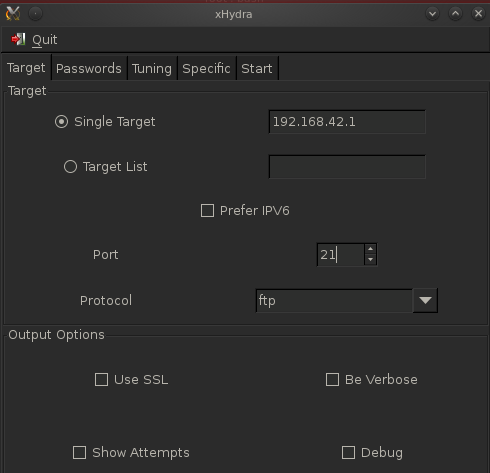This screenshot has width=490, height=473.
Task: Enable the Prefer IPV6 checkbox
Action: [x=207, y=211]
